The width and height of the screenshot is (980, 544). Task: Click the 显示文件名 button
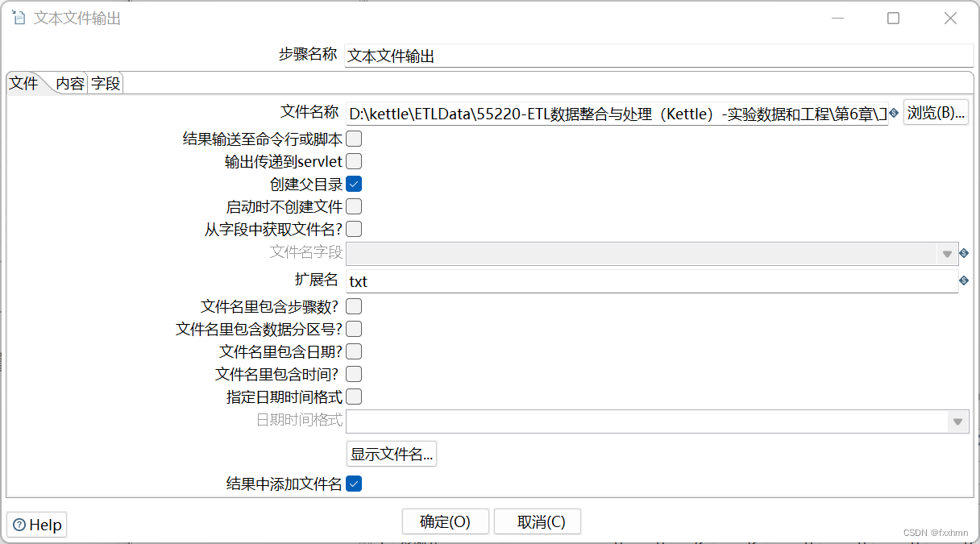[x=392, y=453]
